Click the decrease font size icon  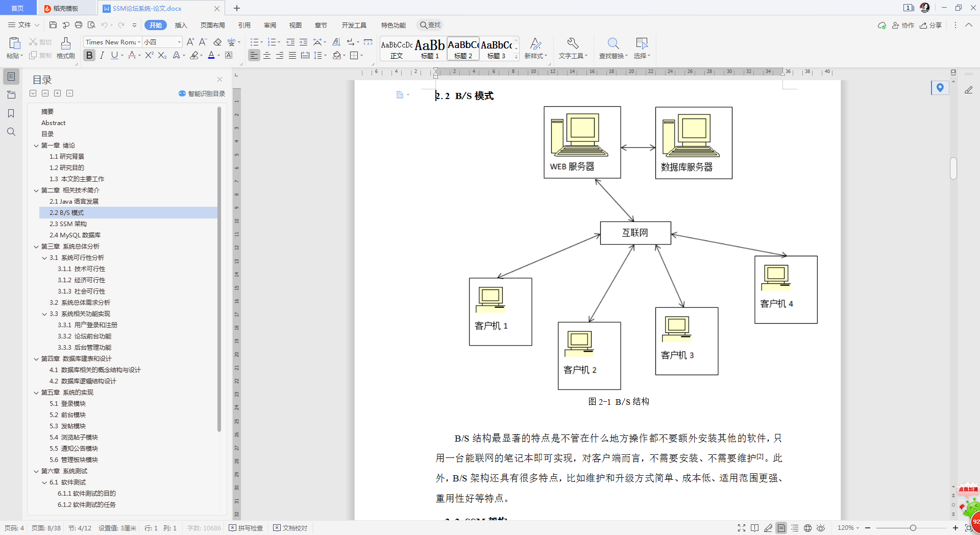tap(203, 42)
